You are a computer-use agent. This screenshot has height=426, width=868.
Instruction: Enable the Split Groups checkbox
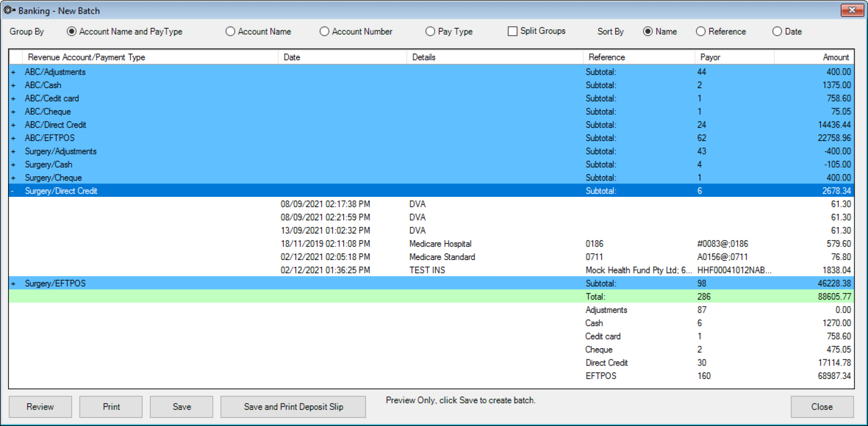click(512, 31)
